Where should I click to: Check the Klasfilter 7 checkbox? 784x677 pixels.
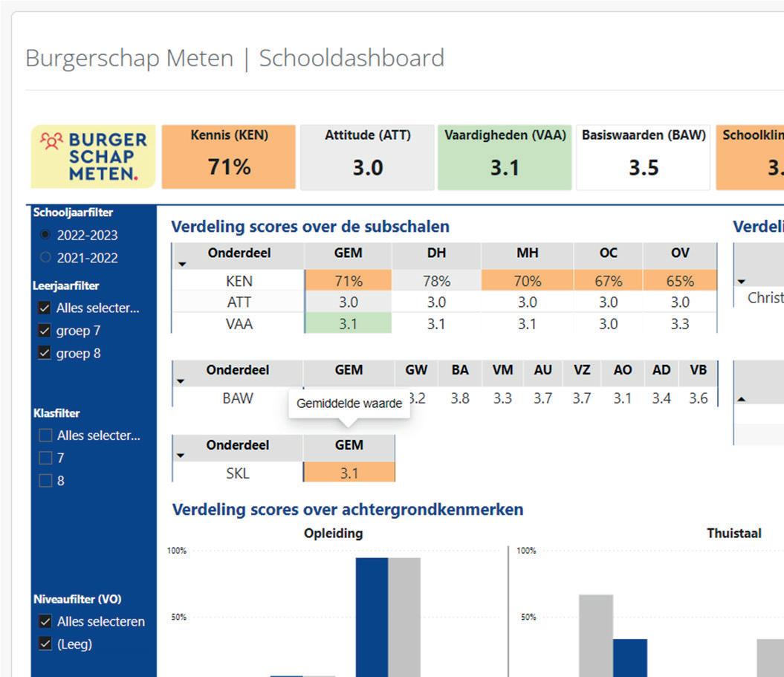(x=45, y=458)
